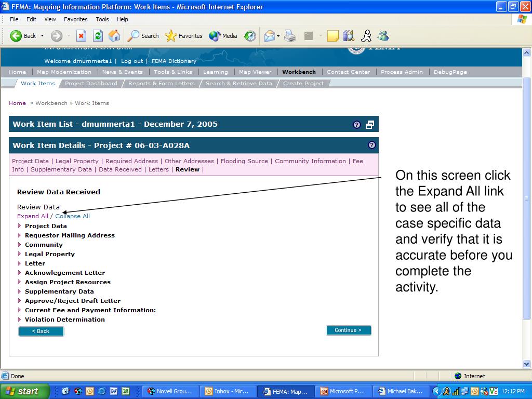Expand the Approve/Reject Draft Letter section
This screenshot has width=532, height=399.
click(x=19, y=300)
